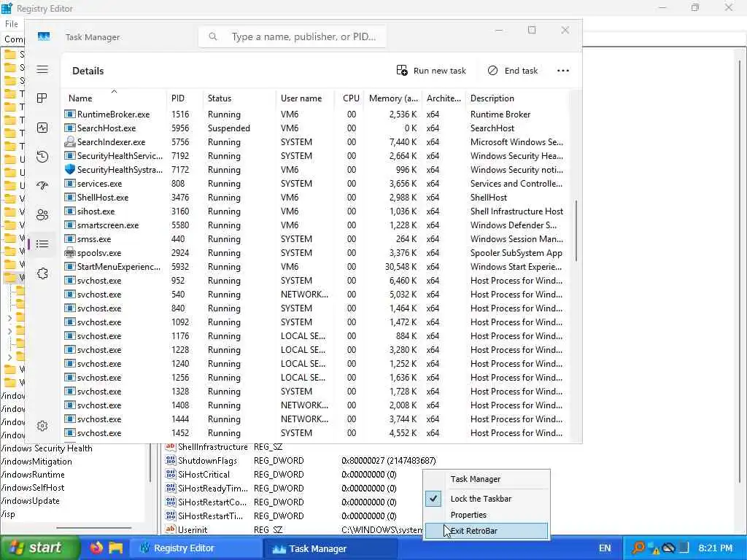Select the spoolsv.exe printer icon
Screen dimensions: 747x560
(x=69, y=253)
